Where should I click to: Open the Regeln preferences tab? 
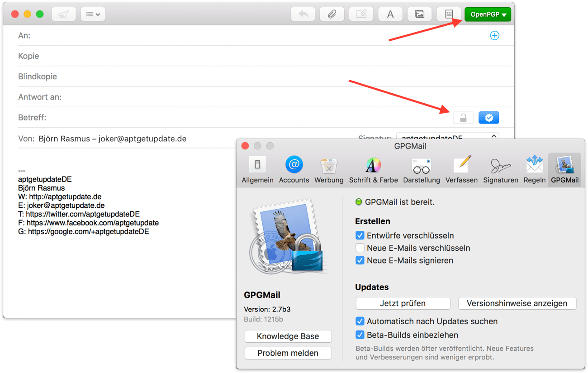coord(535,170)
